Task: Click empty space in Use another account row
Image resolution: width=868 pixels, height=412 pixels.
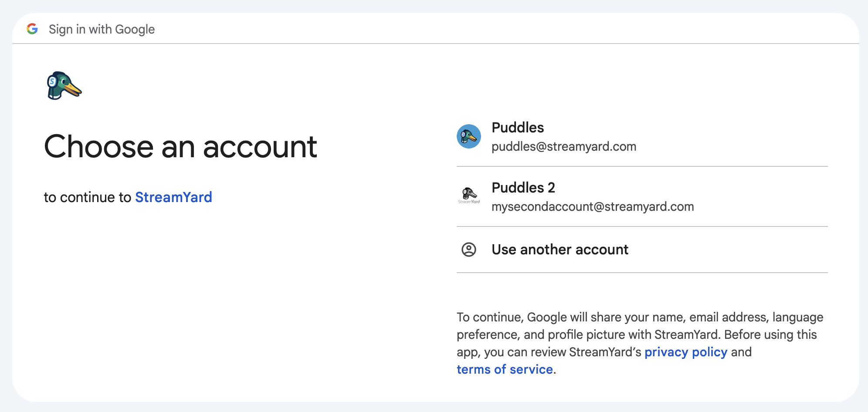Action: pyautogui.click(x=732, y=250)
